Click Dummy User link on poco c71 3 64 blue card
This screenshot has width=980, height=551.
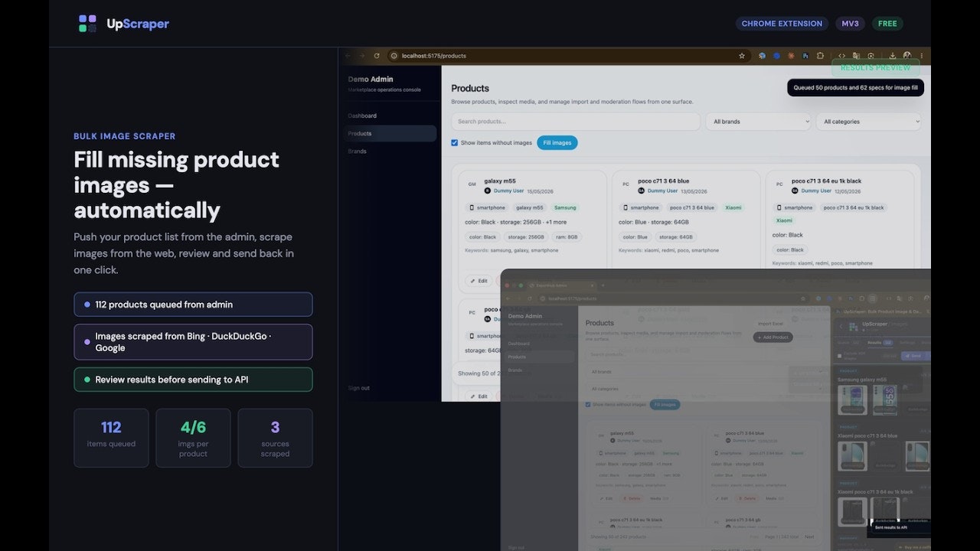pos(662,191)
